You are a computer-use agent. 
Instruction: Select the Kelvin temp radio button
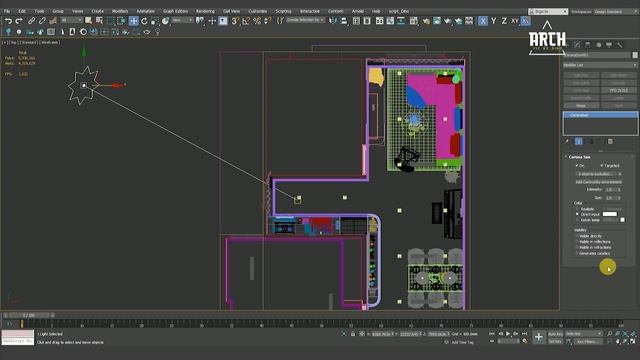click(x=577, y=220)
